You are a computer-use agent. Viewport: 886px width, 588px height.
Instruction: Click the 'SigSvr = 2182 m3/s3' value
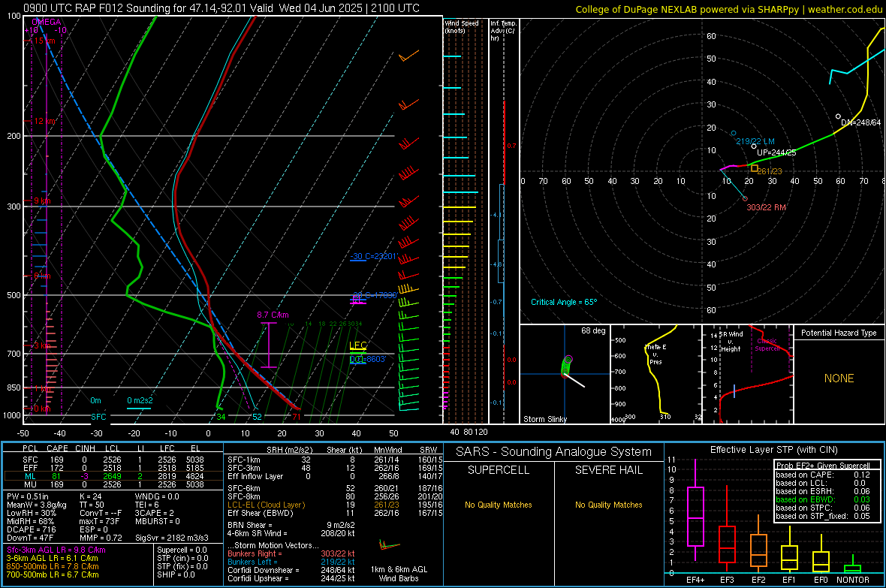[x=172, y=538]
